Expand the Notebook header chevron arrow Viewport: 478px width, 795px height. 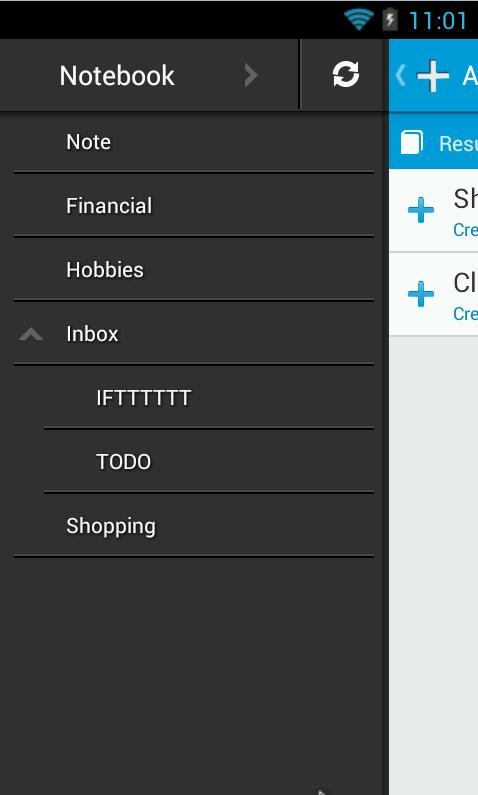250,76
